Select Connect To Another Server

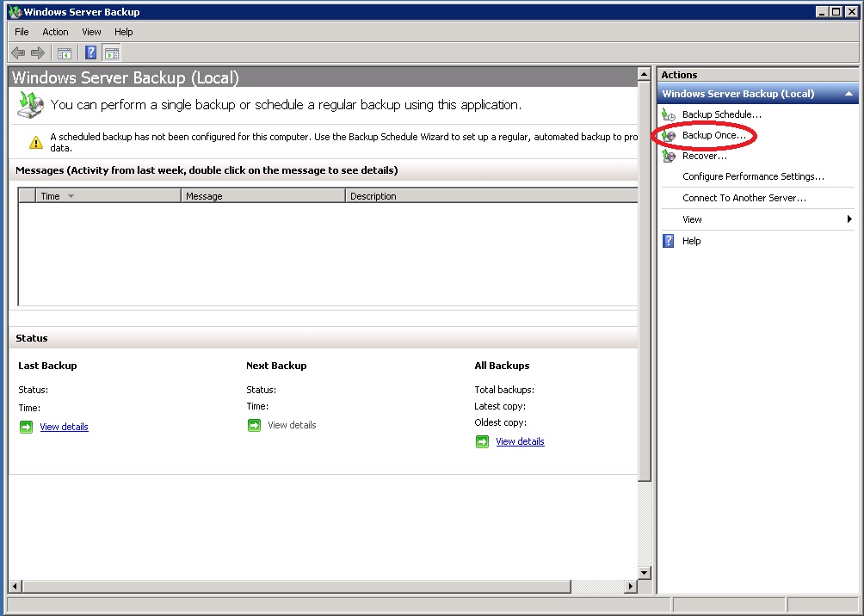[744, 198]
